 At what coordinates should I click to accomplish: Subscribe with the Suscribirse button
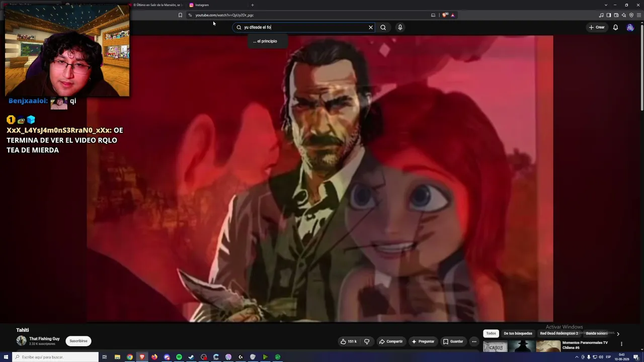tap(78, 341)
